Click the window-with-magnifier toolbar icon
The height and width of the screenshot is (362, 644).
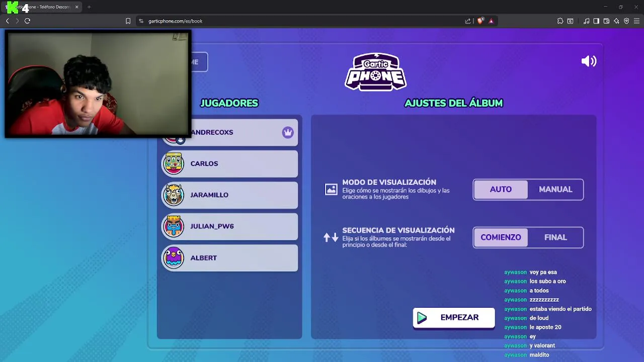pos(570,21)
